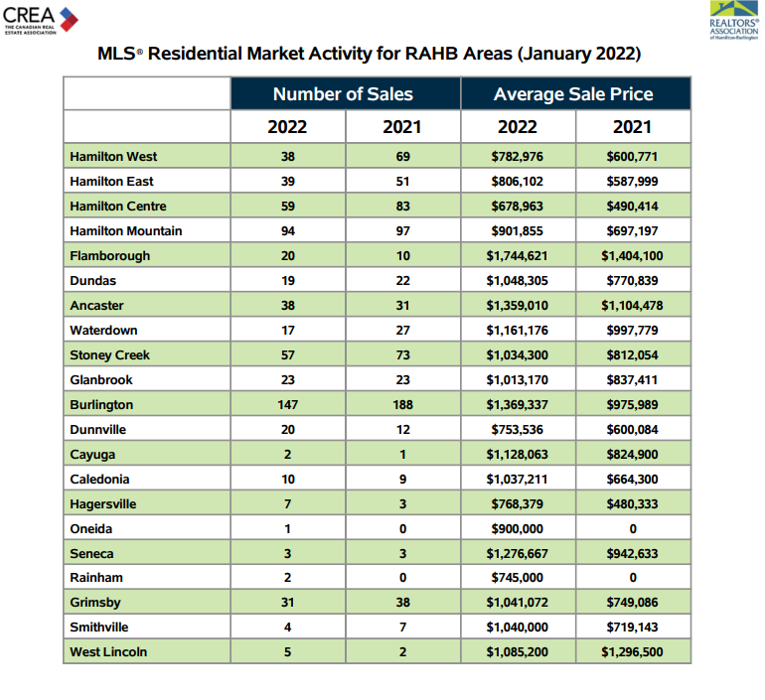The width and height of the screenshot is (765, 700).
Task: Select the Burlington row label
Action: click(x=101, y=405)
